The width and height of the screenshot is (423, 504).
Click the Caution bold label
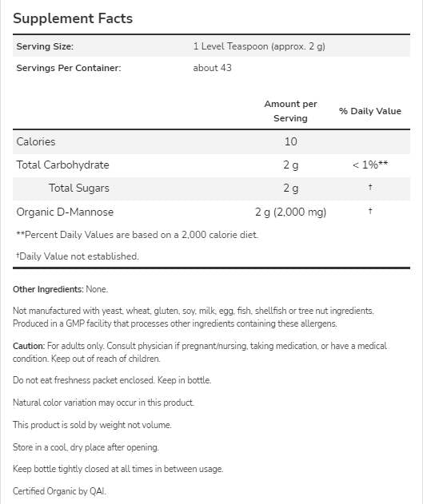29,346
